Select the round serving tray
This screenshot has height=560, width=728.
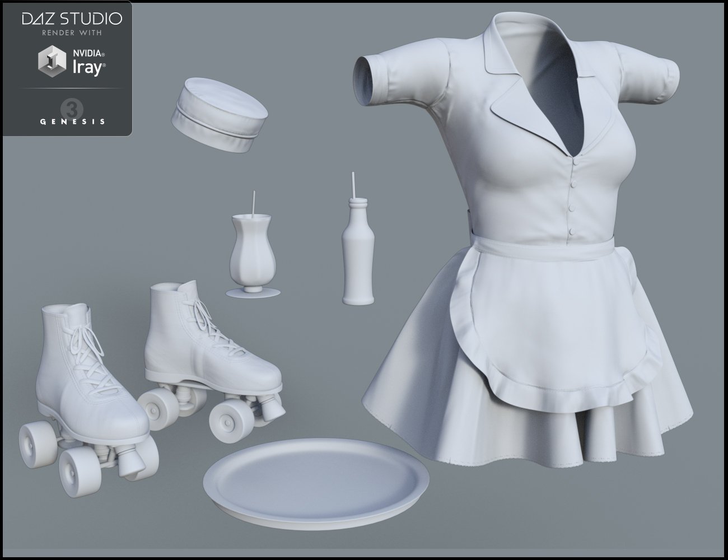(316, 485)
